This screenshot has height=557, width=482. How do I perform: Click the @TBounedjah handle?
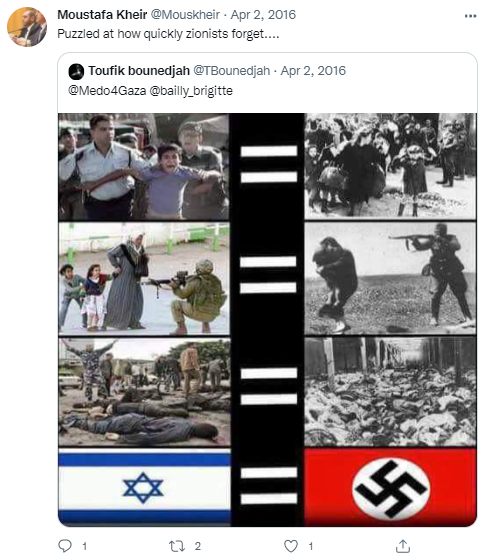coord(232,71)
